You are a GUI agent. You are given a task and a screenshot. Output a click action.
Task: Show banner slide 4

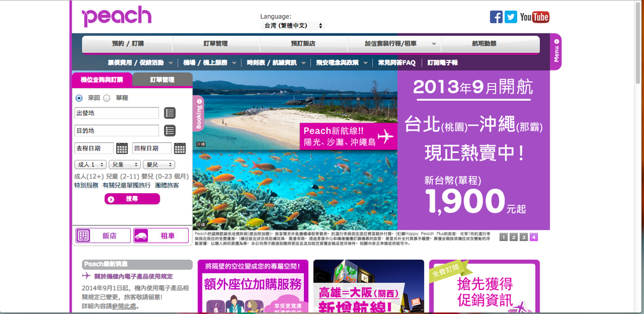pos(533,237)
